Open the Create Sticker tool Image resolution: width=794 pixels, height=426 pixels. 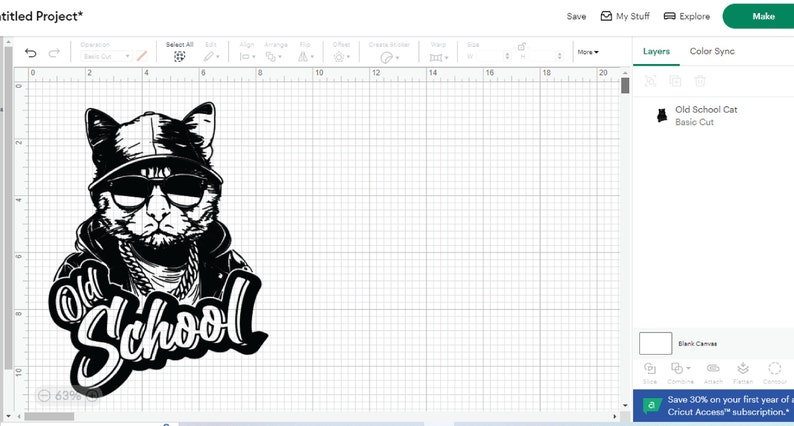[x=389, y=57]
